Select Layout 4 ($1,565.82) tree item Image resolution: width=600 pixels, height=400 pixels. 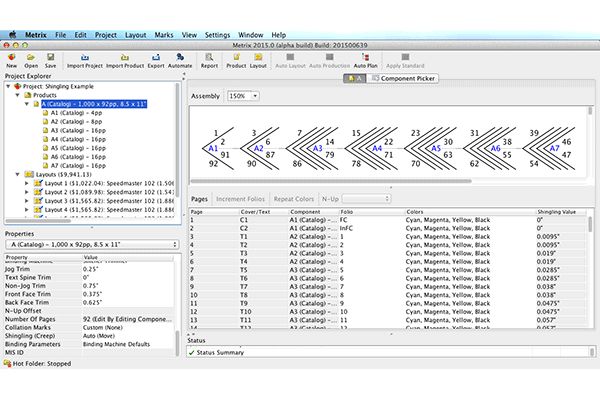click(109, 209)
